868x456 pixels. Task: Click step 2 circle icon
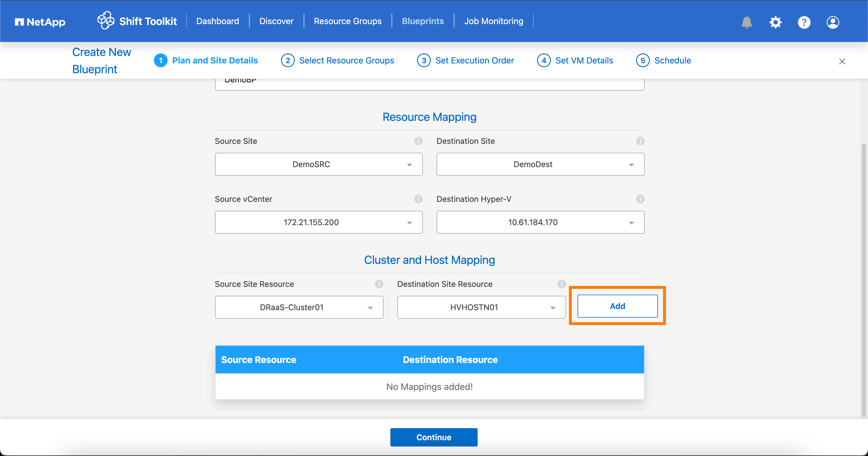pyautogui.click(x=287, y=60)
